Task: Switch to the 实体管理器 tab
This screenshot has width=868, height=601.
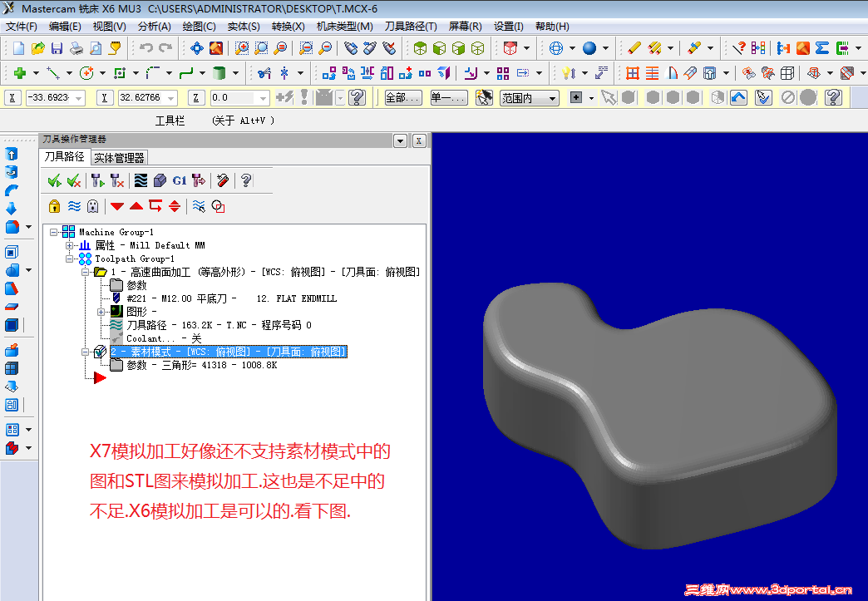Action: click(119, 158)
